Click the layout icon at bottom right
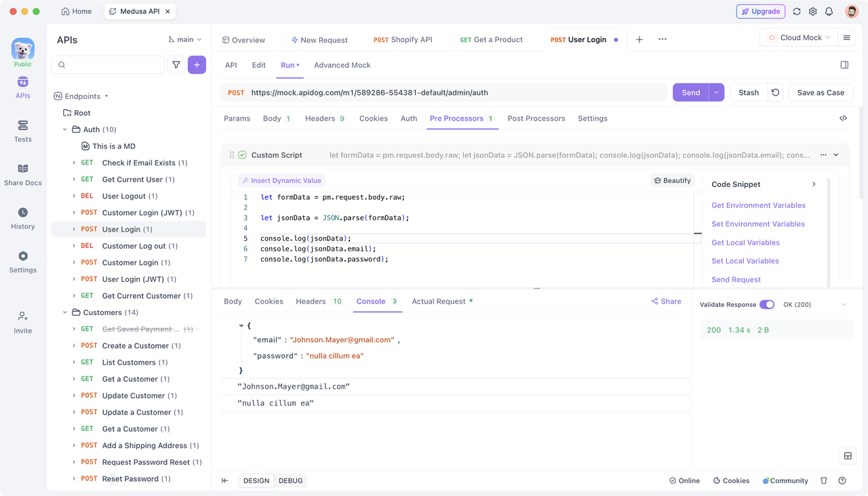 848,456
